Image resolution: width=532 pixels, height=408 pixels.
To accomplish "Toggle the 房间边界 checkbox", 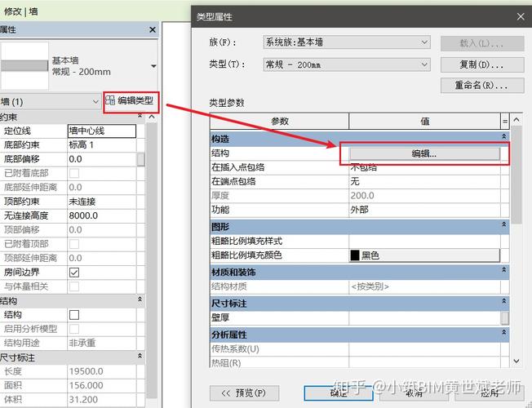I will click(74, 273).
